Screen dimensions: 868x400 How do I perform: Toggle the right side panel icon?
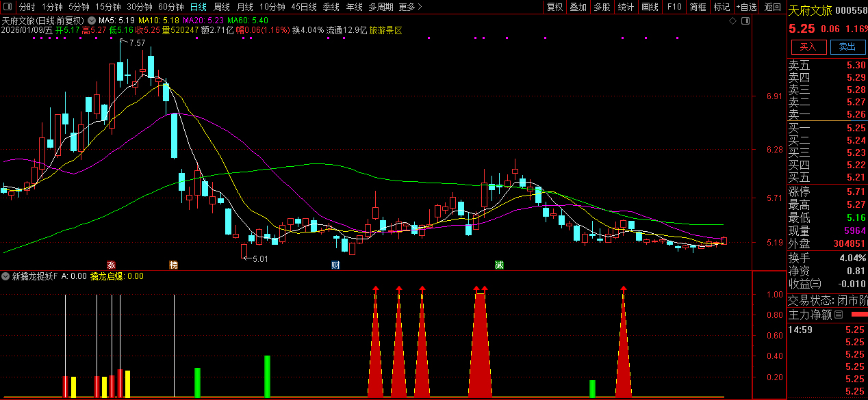tap(744, 21)
